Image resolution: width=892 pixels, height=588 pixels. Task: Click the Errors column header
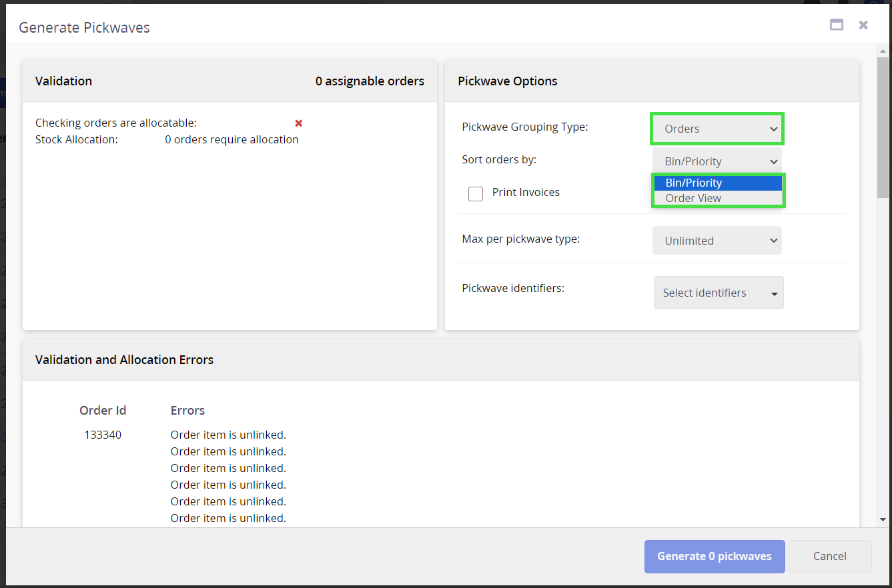tap(187, 410)
